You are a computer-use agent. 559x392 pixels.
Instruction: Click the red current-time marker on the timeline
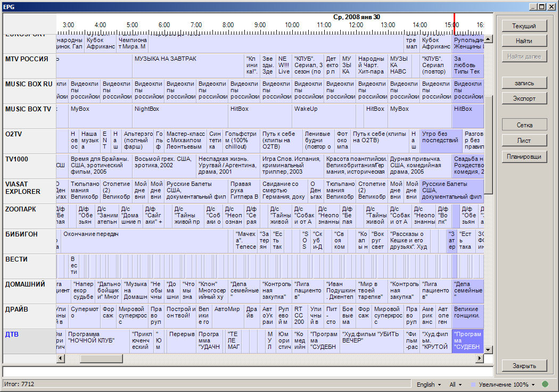pos(454,24)
